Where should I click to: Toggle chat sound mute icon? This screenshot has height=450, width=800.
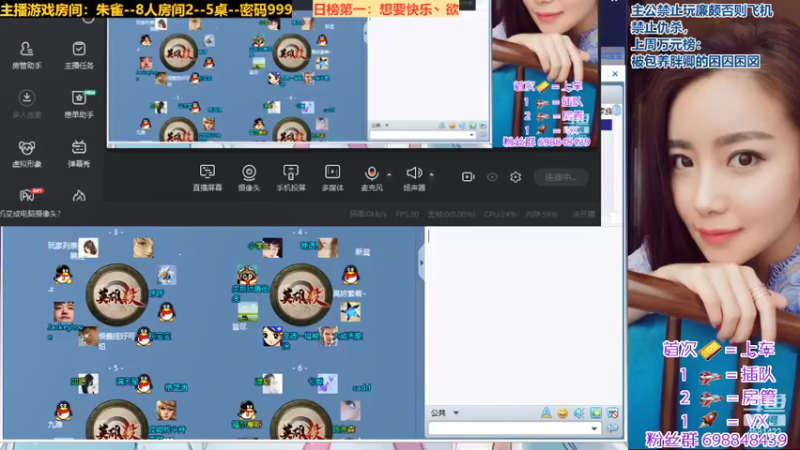coord(579,413)
